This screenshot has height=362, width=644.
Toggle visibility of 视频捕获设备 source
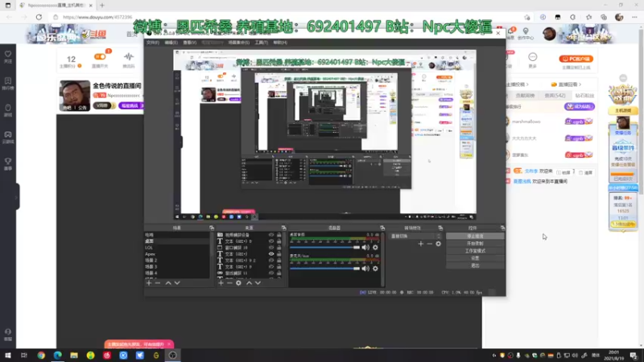271,235
